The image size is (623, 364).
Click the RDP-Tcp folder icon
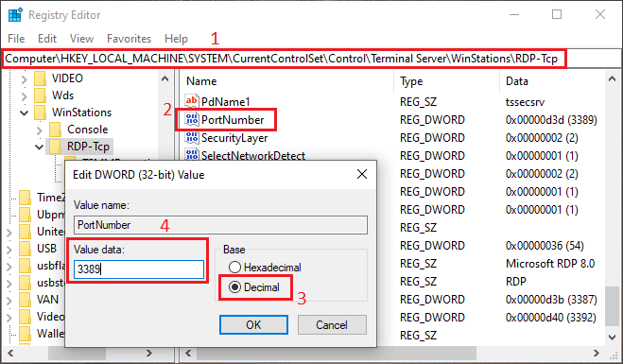pyautogui.click(x=55, y=147)
